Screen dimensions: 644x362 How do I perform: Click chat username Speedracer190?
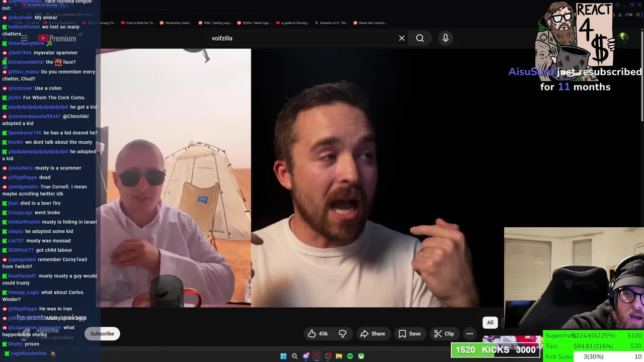[x=25, y=133]
